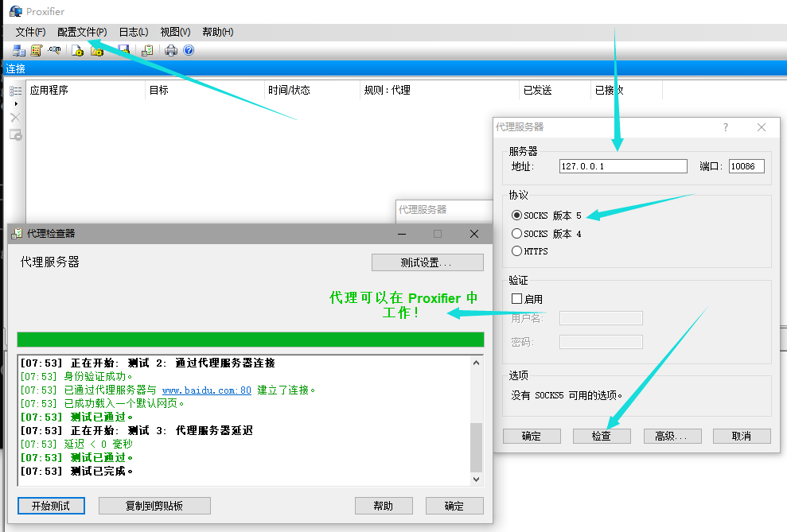Click 确定 in the 代理检查器 window

tap(454, 506)
